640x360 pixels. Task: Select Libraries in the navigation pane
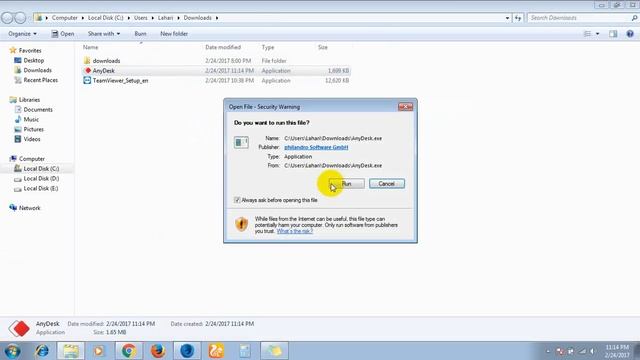pyautogui.click(x=29, y=100)
